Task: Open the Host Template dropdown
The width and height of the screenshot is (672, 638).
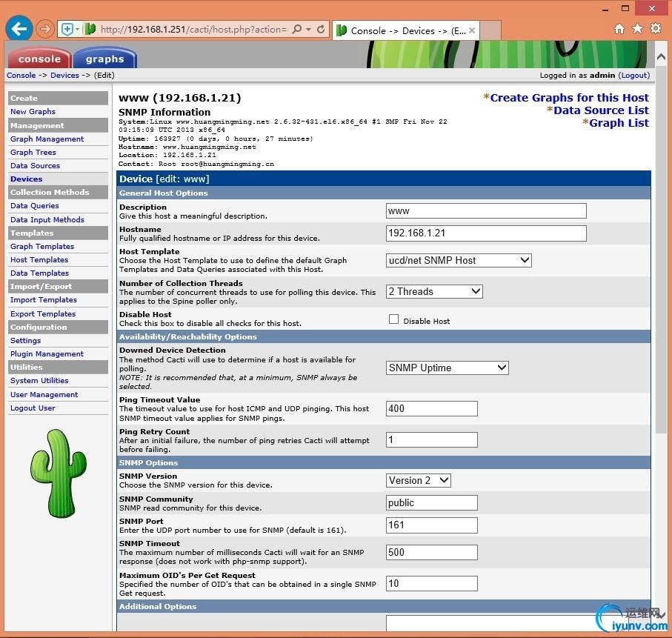Action: (459, 260)
